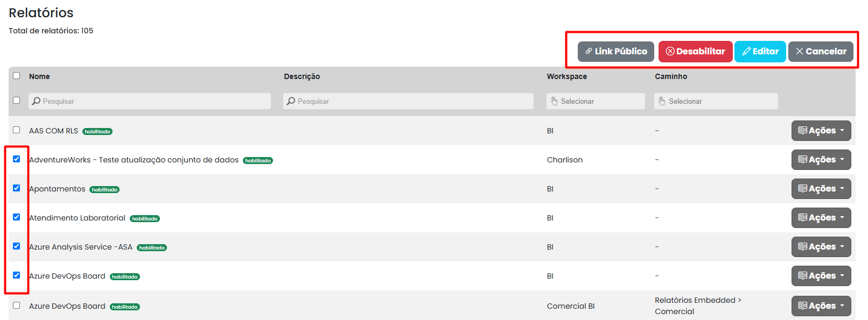Click the Cancelar X icon
The width and height of the screenshot is (868, 320).
800,52
